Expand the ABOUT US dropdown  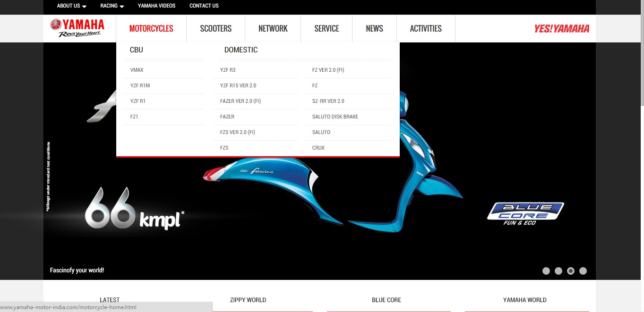[71, 6]
